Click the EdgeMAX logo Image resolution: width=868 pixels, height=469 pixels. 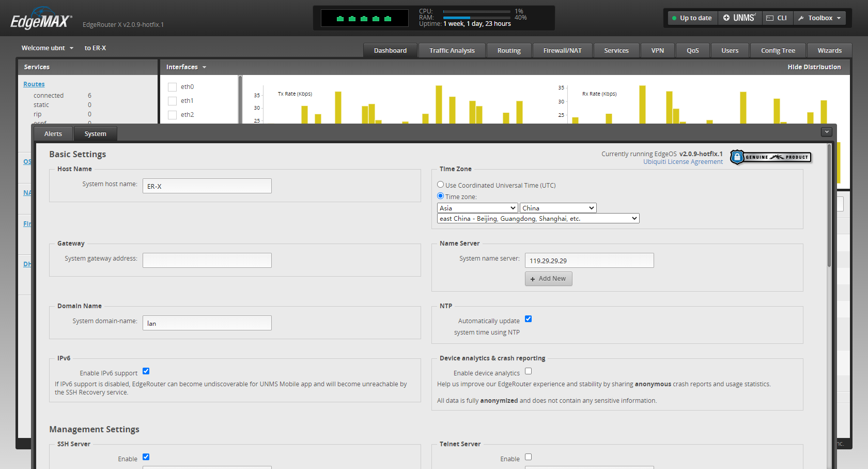pyautogui.click(x=41, y=20)
